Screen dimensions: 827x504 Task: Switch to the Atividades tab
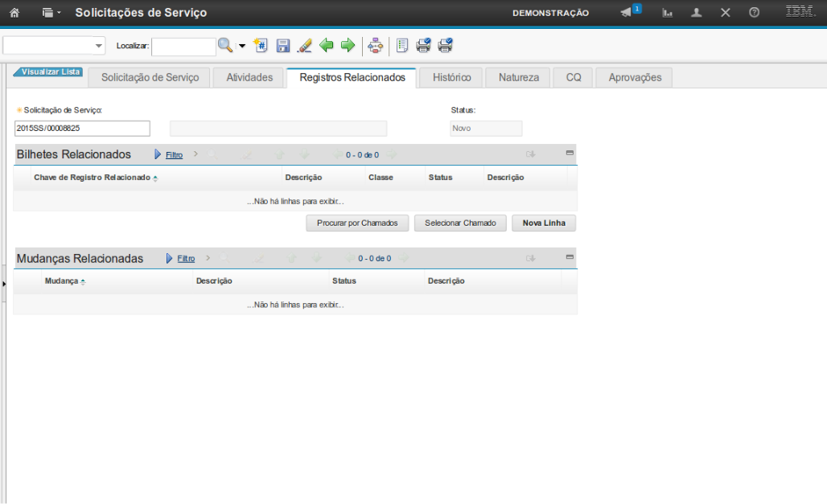point(249,78)
